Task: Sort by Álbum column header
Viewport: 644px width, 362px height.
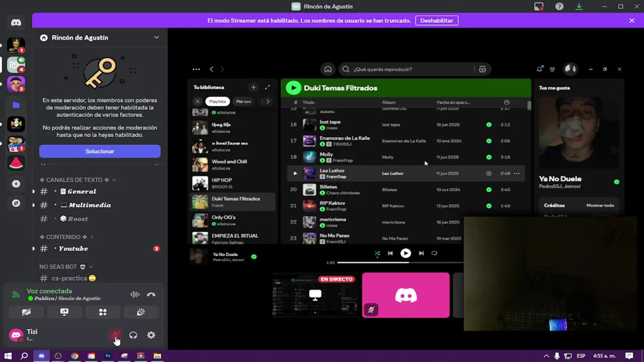Action: click(x=389, y=103)
